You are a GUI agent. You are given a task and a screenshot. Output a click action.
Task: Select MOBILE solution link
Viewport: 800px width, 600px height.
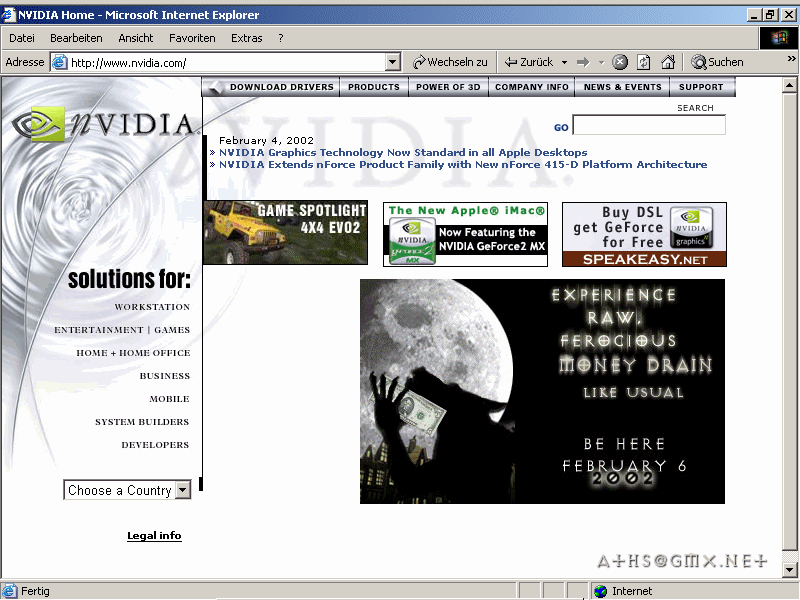[169, 399]
